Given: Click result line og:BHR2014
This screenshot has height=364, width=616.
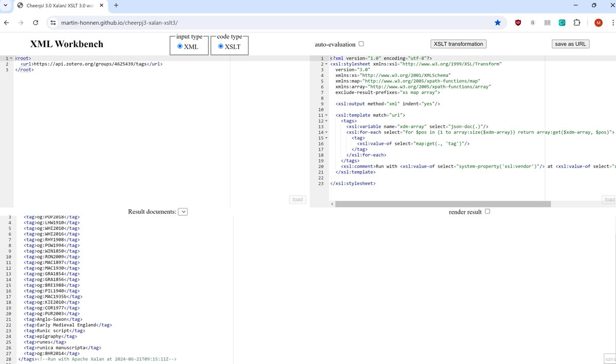Looking at the screenshot, I should coord(52,353).
